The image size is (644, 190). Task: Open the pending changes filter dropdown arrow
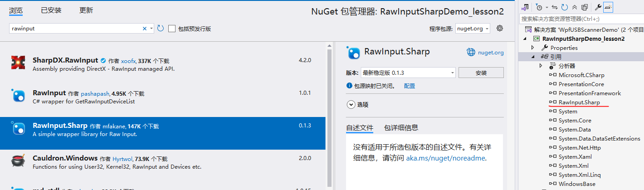click(x=547, y=7)
